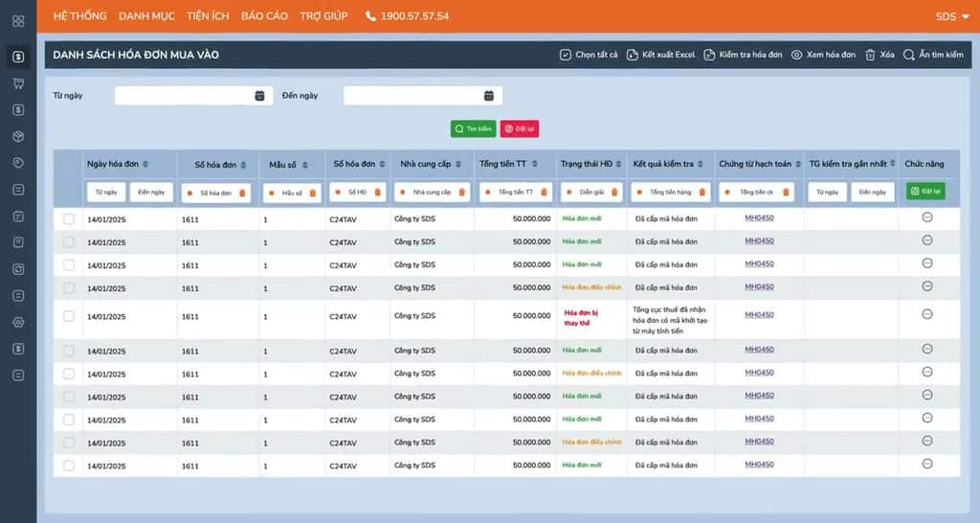Clear the Diễn giải filter trash icon
This screenshot has height=523, width=980.
[x=614, y=193]
